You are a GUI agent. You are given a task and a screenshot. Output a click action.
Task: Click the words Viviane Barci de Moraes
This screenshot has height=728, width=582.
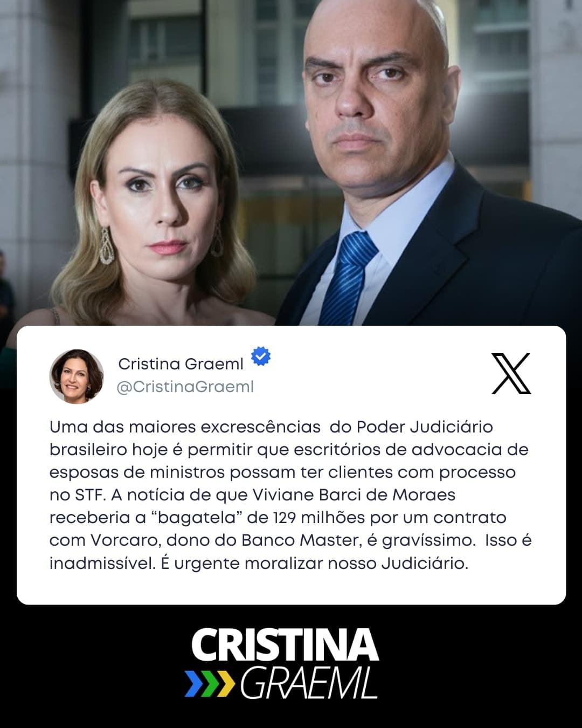pyautogui.click(x=354, y=495)
